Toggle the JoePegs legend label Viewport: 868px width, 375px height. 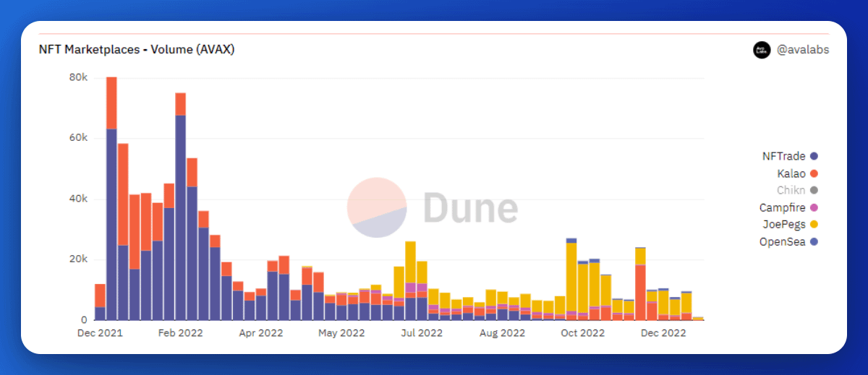pos(783,225)
